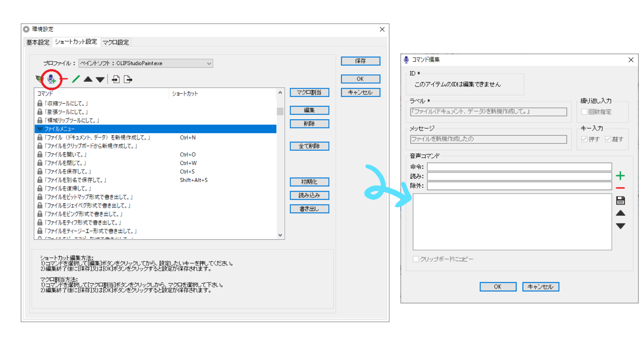Click the export file icon in the toolbar
The image size is (644, 362).
pyautogui.click(x=128, y=79)
